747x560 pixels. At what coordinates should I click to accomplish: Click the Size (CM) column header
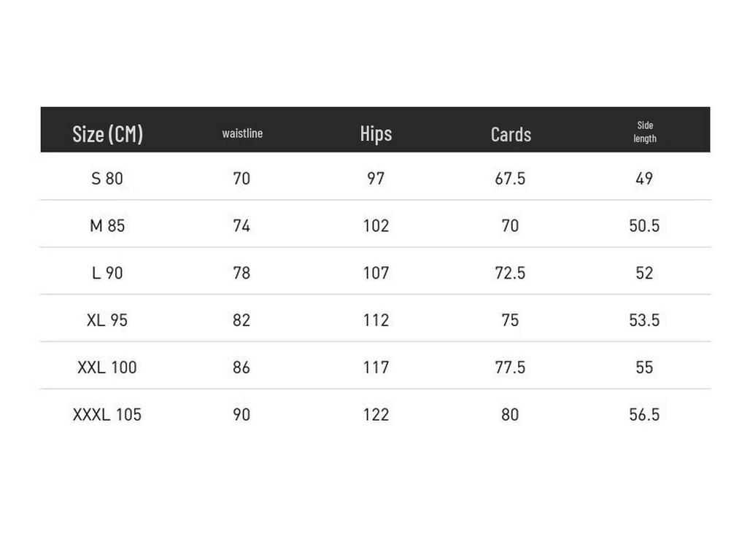(108, 134)
